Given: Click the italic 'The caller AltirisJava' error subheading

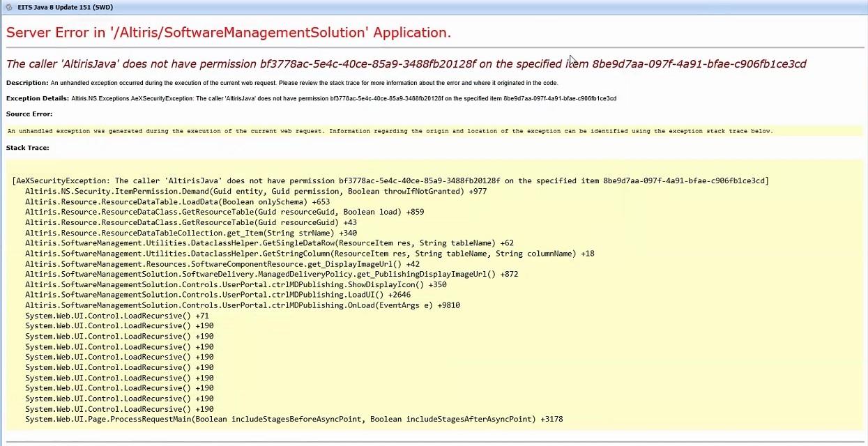Looking at the screenshot, I should (406, 63).
